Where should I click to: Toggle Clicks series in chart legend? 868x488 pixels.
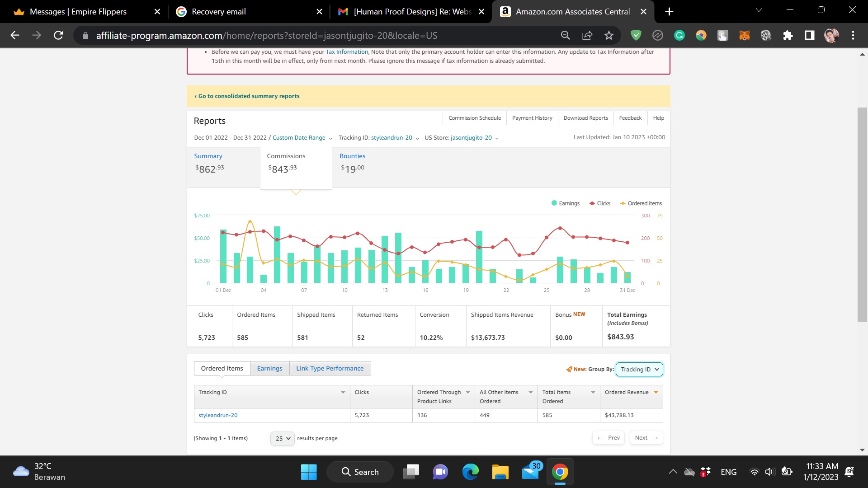(600, 203)
